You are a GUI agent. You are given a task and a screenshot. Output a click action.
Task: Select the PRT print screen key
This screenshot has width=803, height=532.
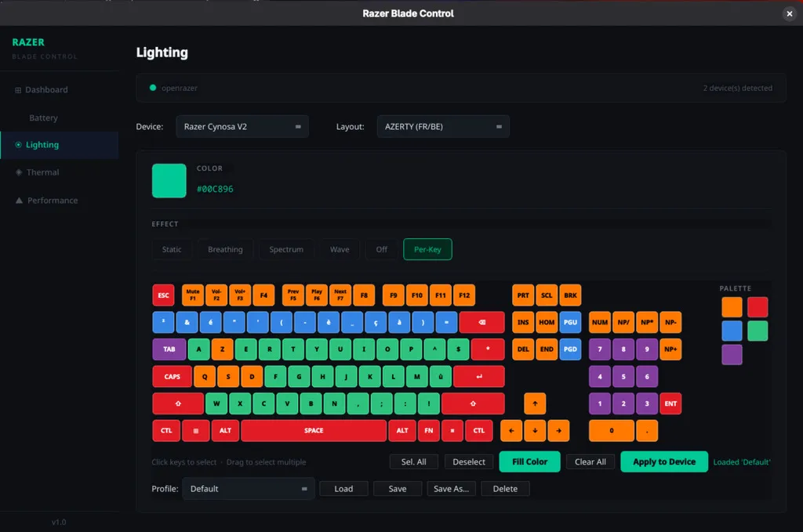[x=523, y=295]
